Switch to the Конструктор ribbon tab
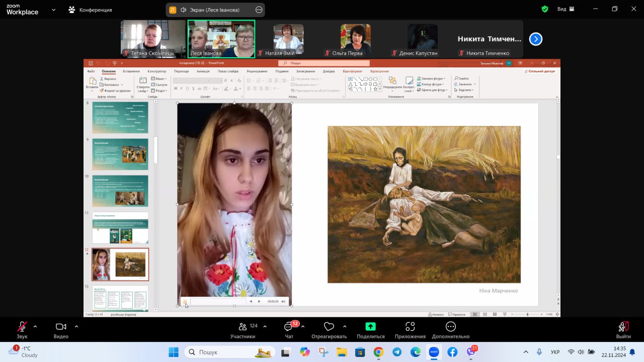 157,71
